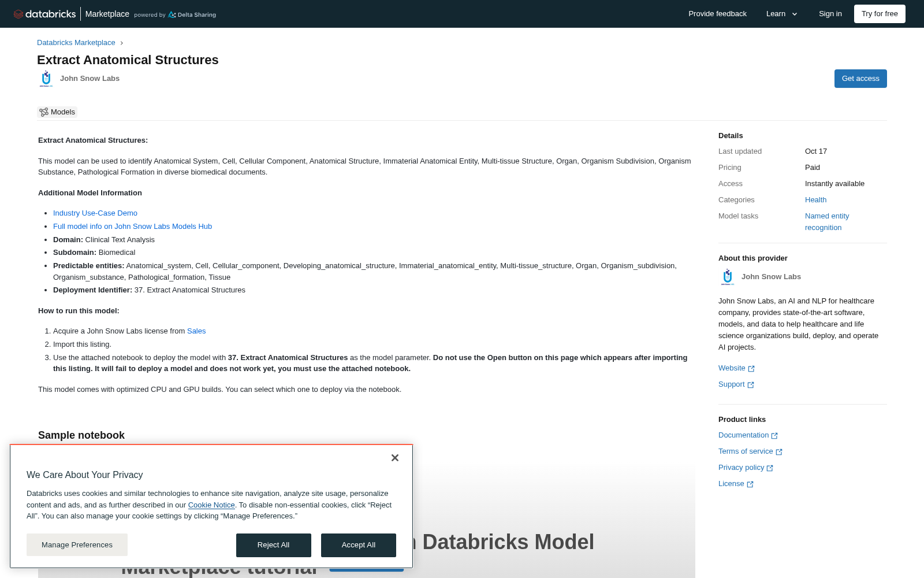Click the breadcrumb chevron separator

[122, 43]
